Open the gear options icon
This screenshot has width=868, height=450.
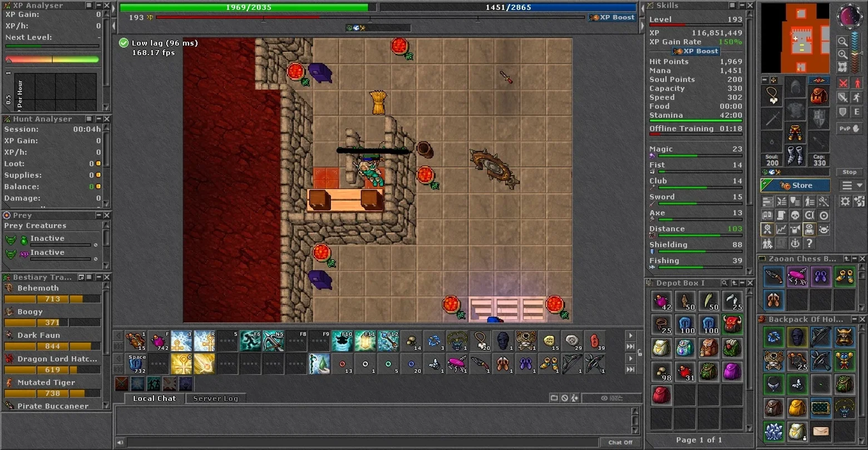tap(845, 201)
